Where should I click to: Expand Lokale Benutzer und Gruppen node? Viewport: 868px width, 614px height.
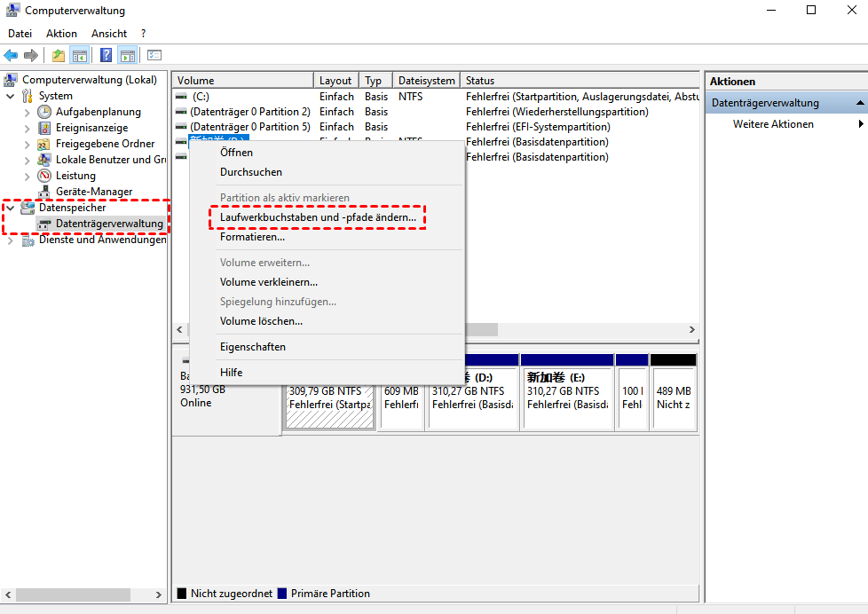(28, 161)
